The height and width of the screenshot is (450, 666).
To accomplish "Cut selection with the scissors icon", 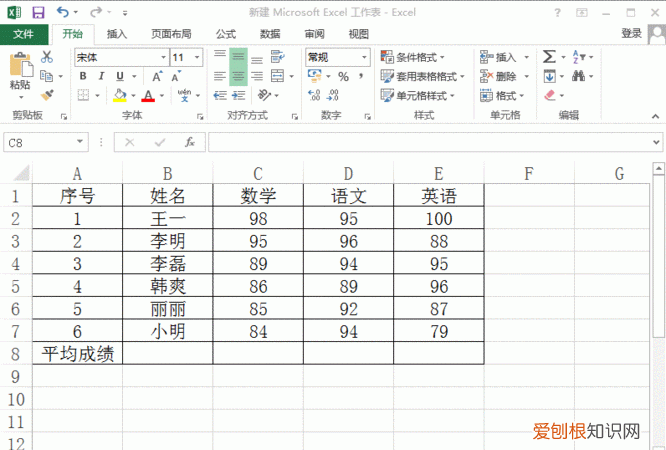I will [x=47, y=57].
